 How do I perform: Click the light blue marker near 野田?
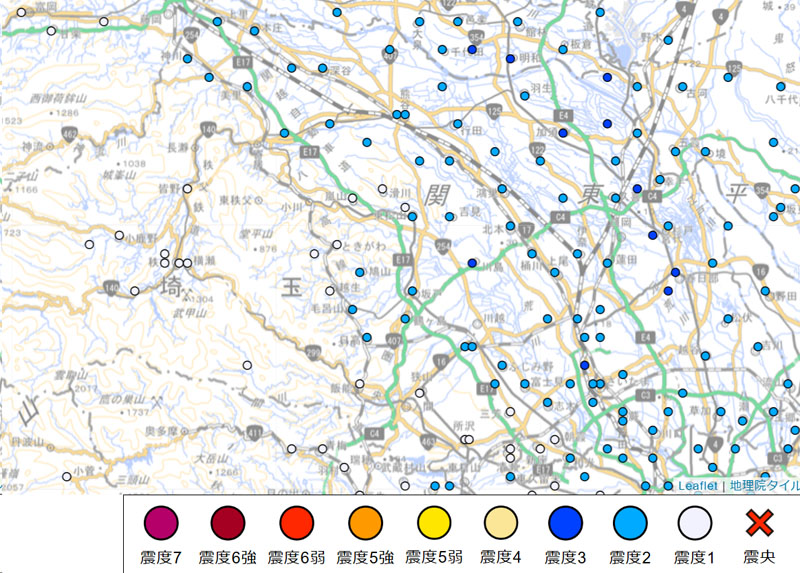point(765,291)
